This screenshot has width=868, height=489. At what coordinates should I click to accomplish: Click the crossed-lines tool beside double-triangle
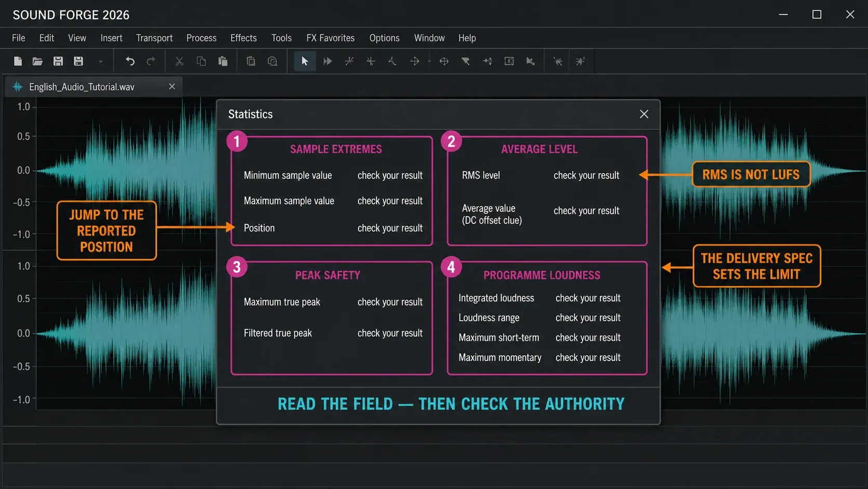tap(349, 61)
